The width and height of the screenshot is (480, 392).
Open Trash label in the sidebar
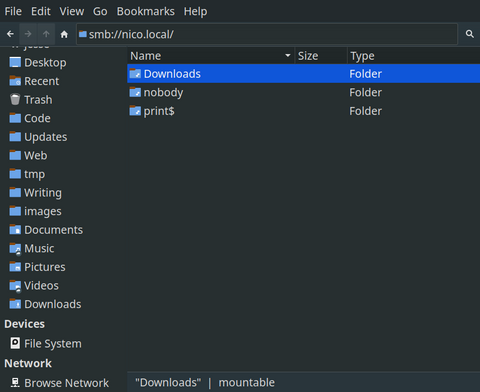(x=38, y=100)
